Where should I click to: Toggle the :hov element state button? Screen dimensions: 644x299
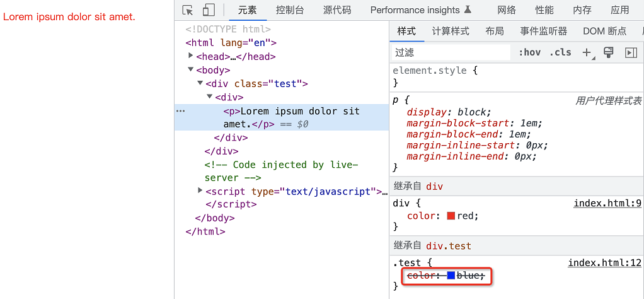coord(529,52)
